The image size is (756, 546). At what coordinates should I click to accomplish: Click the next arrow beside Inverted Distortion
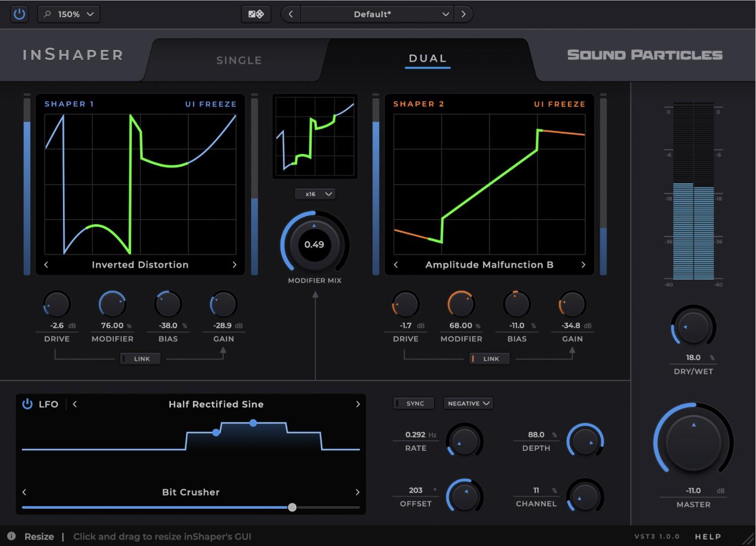(234, 264)
